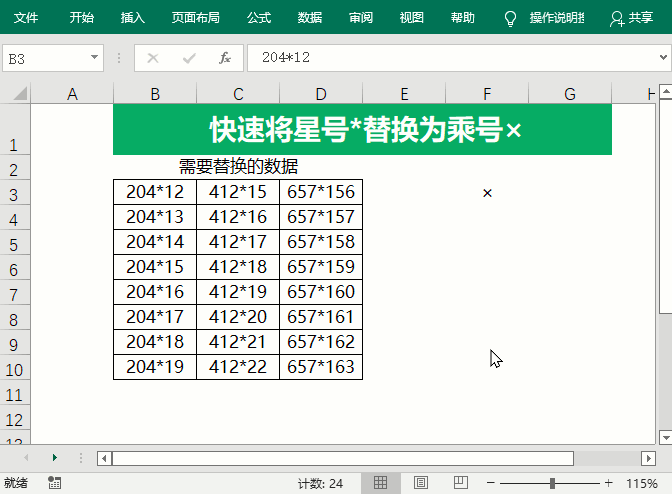Select row 11 header
This screenshot has height=494, width=672.
[x=15, y=392]
